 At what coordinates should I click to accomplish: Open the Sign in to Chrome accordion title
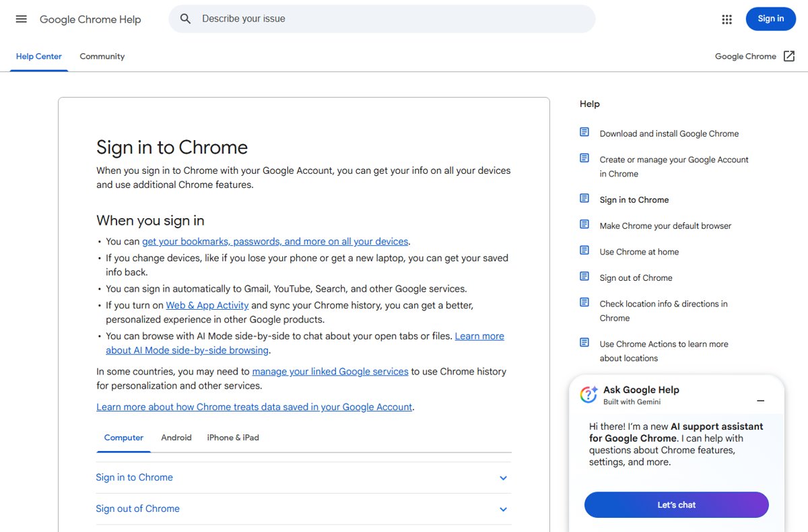(x=134, y=477)
